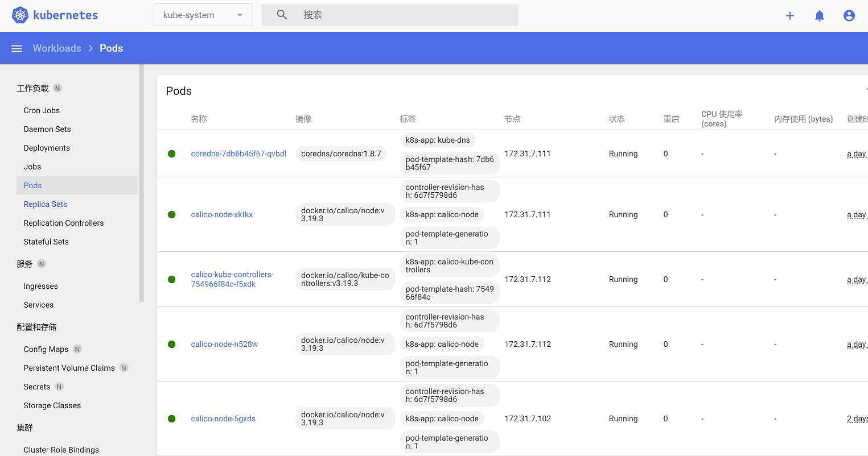Click green status dot for coredns pod

click(172, 154)
